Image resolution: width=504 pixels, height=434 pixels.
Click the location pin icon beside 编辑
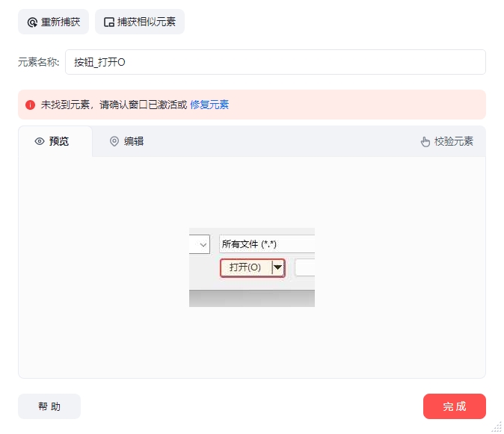(114, 141)
